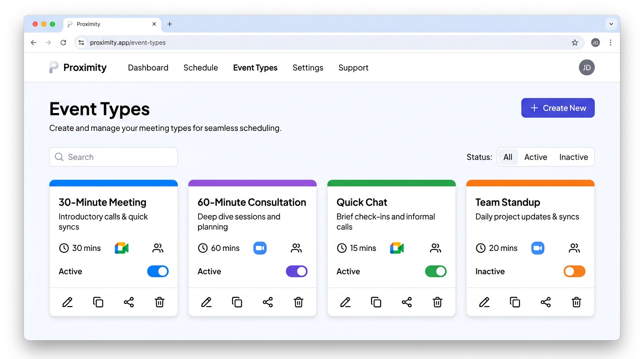644x359 pixels.
Task: Filter events by Active status
Action: [x=535, y=157]
